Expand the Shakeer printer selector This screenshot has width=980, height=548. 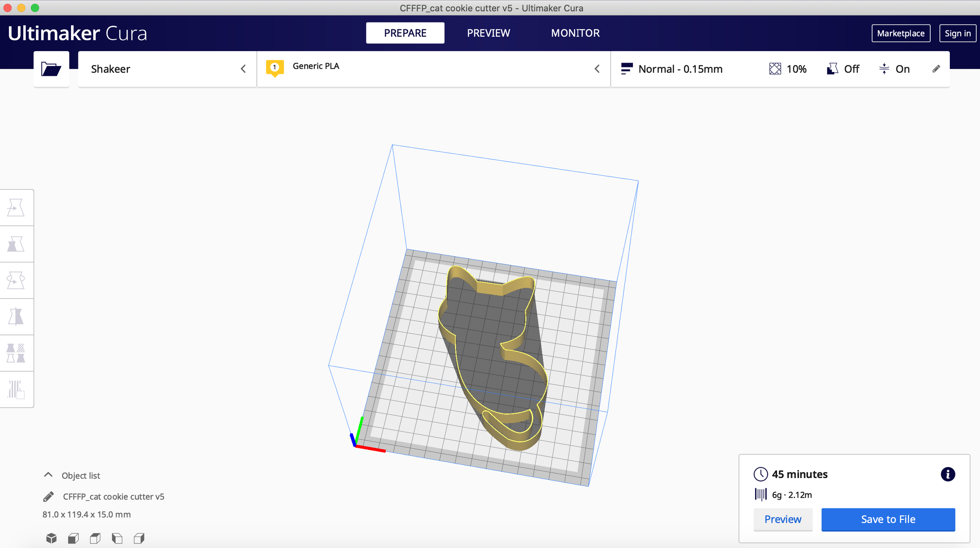coord(167,69)
